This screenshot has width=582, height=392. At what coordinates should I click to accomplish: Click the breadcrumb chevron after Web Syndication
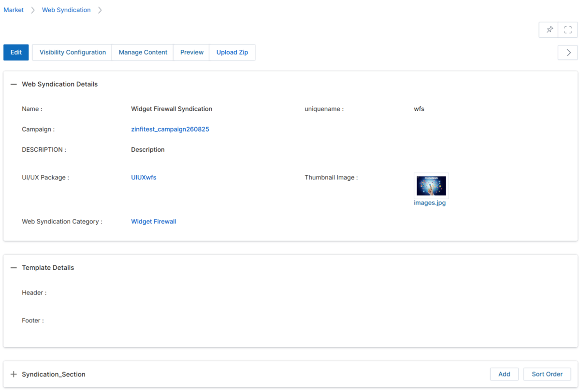tap(100, 10)
